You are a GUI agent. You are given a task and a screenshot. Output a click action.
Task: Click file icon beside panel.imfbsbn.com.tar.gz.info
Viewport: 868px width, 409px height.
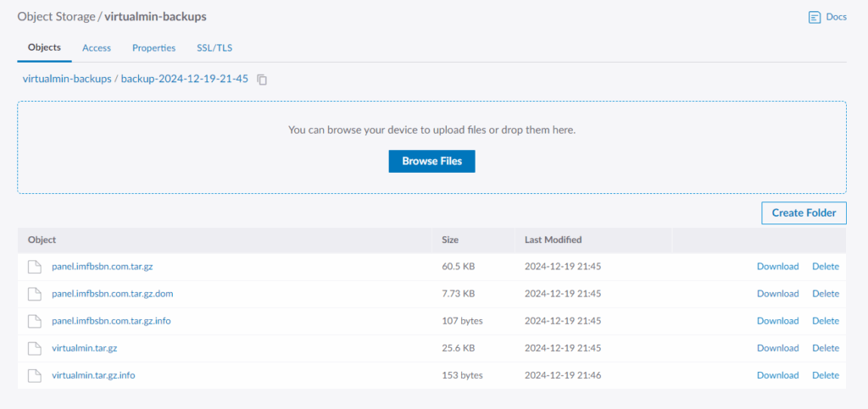click(x=34, y=321)
